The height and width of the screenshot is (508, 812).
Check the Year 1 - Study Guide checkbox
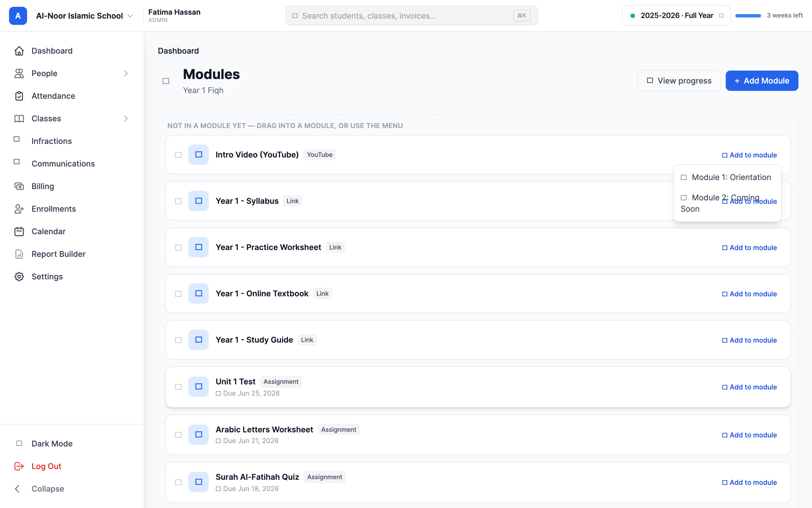[178, 340]
